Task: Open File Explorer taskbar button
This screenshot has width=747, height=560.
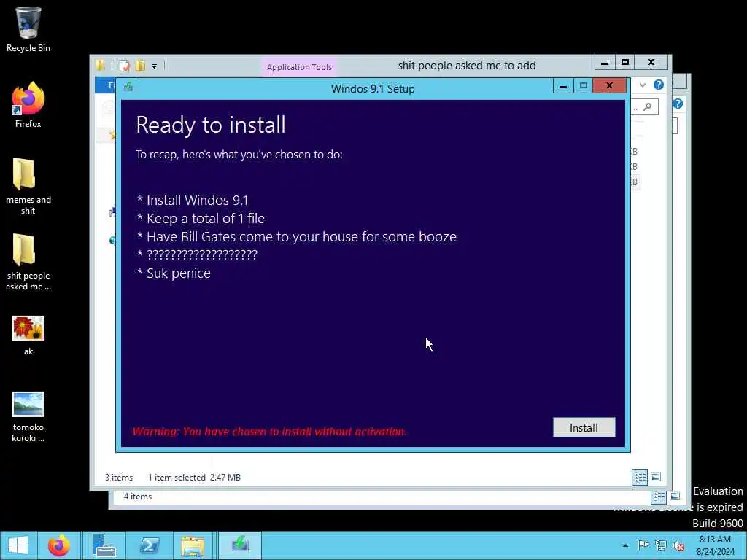Action: click(x=193, y=545)
